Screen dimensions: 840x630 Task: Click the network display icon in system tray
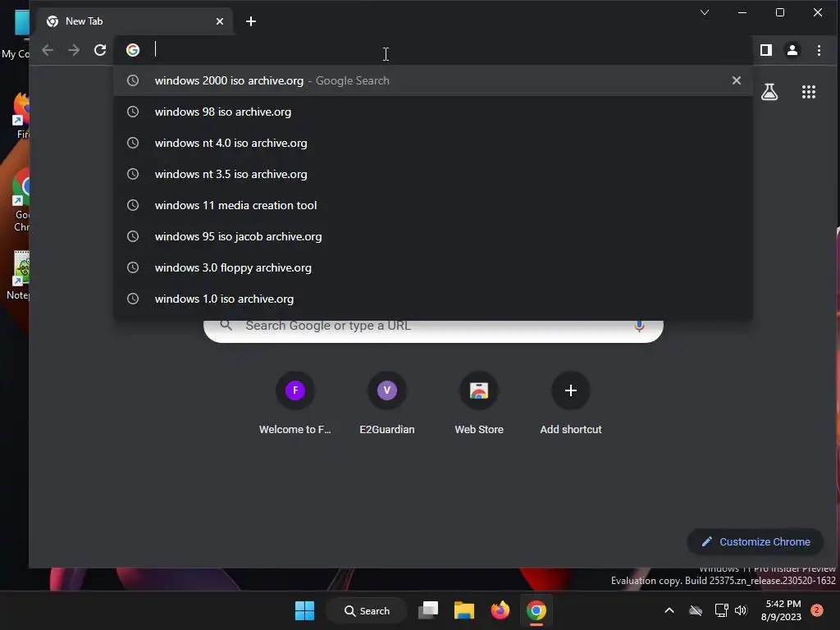point(721,610)
